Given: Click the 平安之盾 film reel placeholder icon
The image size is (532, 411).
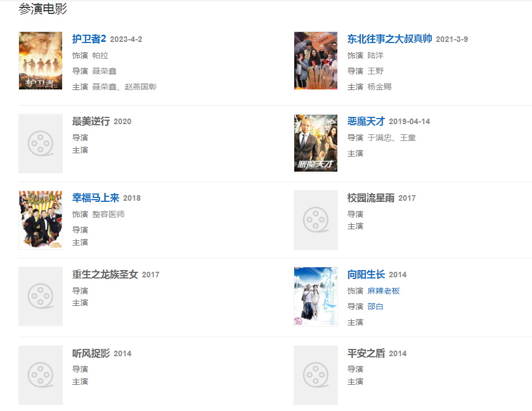Looking at the screenshot, I should (x=316, y=375).
